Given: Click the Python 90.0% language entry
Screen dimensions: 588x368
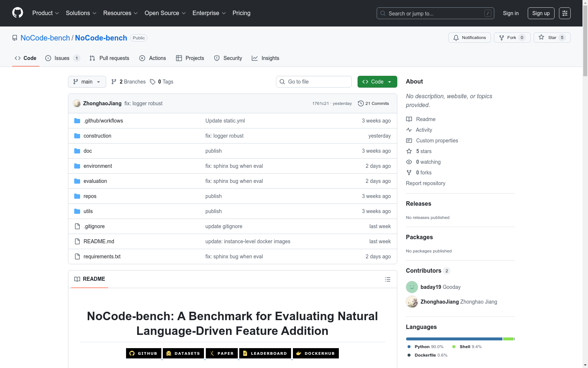Looking at the screenshot, I should pyautogui.click(x=425, y=347).
